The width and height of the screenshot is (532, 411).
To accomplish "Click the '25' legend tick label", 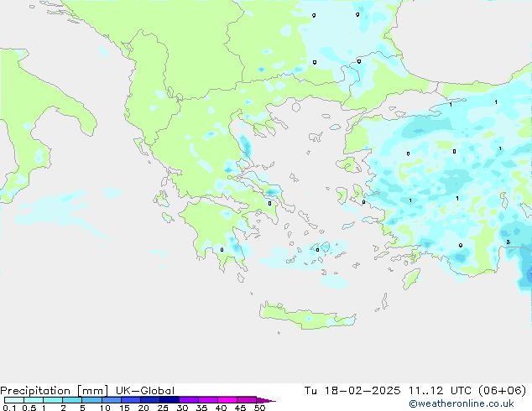I will pyautogui.click(x=163, y=408).
